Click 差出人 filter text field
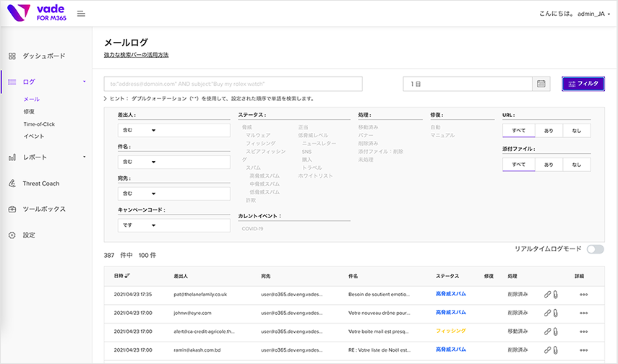 (194, 131)
